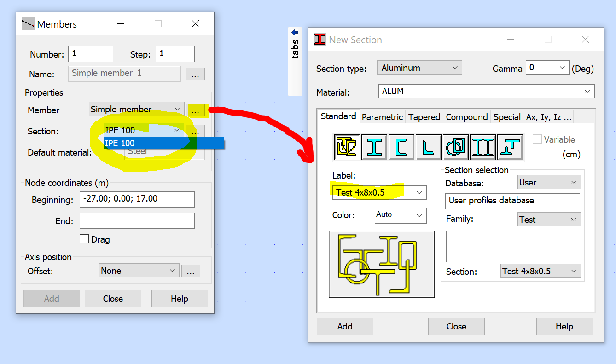Select the L-angle section shape icon
The width and height of the screenshot is (616, 364).
click(428, 147)
